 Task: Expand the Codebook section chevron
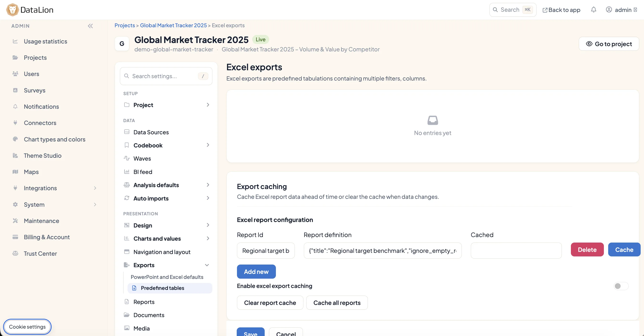point(208,145)
